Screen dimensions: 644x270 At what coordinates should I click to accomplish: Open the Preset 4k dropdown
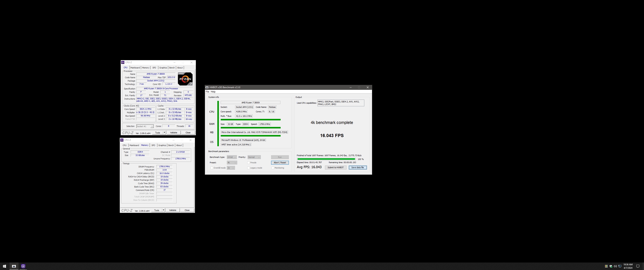pyautogui.click(x=232, y=163)
